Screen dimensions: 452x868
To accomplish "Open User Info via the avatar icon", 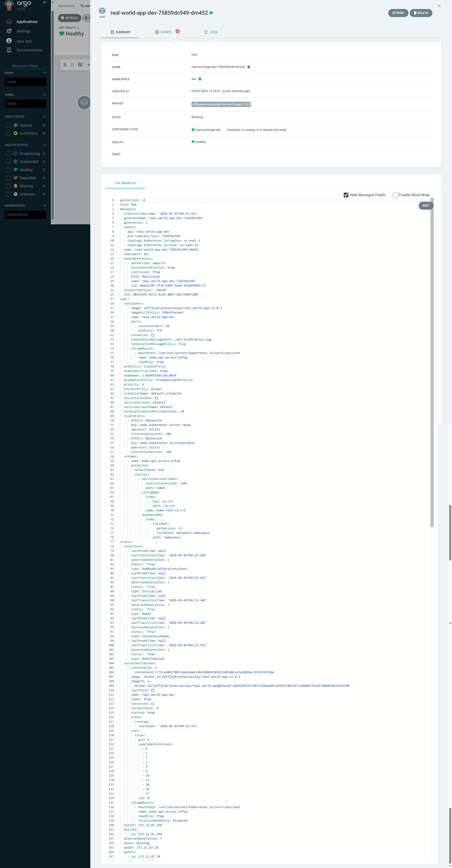I will 9,41.
